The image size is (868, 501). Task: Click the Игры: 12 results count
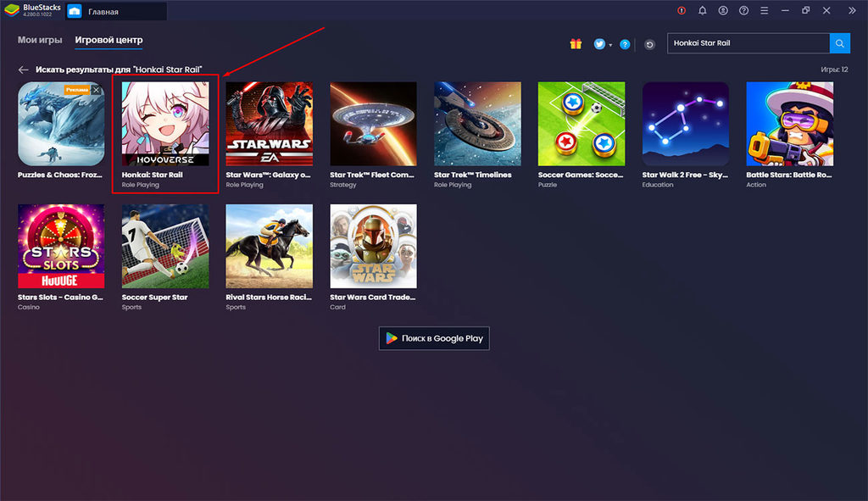click(834, 70)
